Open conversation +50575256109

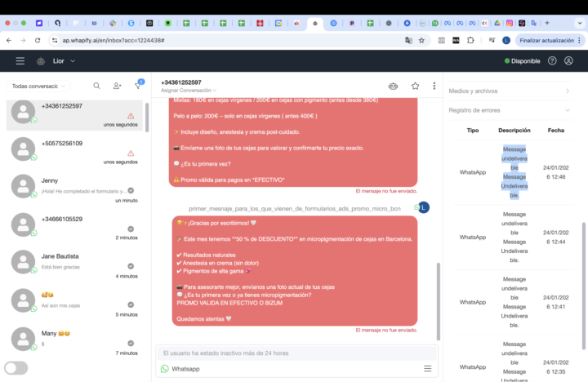74,152
